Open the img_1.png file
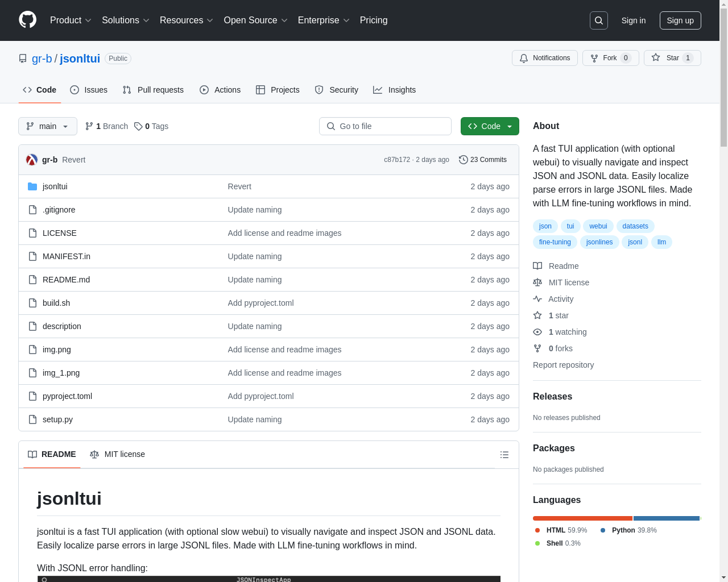Screen dimensions: 728x582 61,373
